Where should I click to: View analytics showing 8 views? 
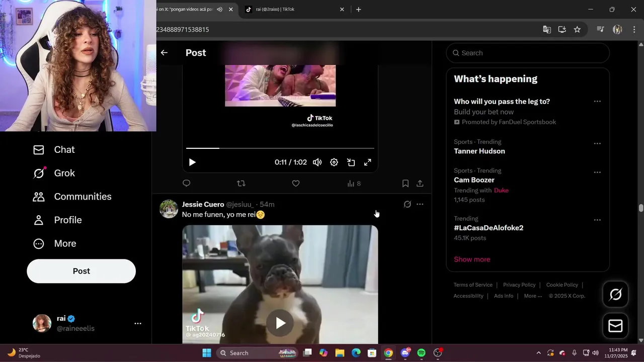(354, 184)
